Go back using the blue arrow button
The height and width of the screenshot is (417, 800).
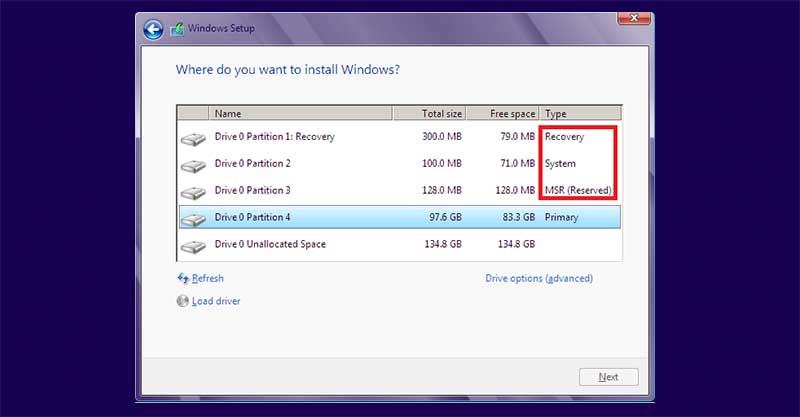click(153, 29)
